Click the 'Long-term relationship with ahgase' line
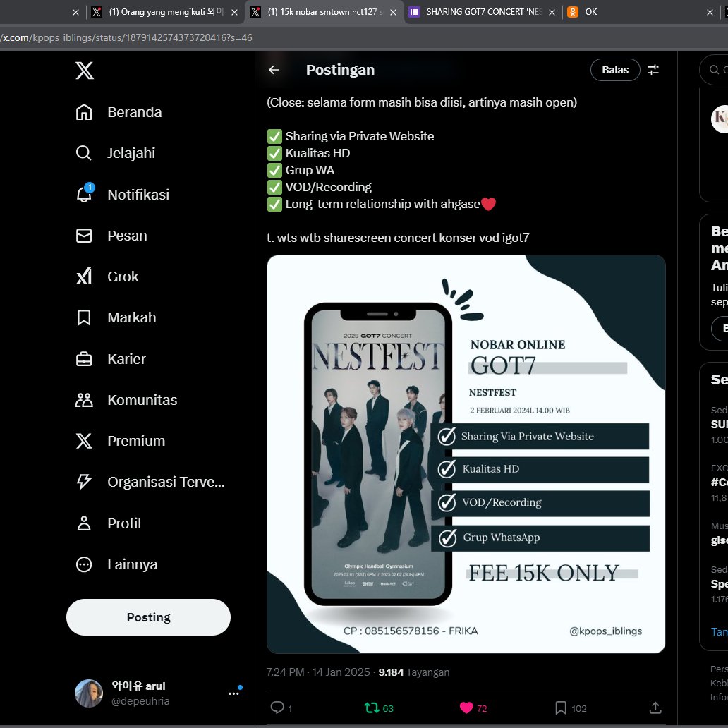 click(x=382, y=204)
